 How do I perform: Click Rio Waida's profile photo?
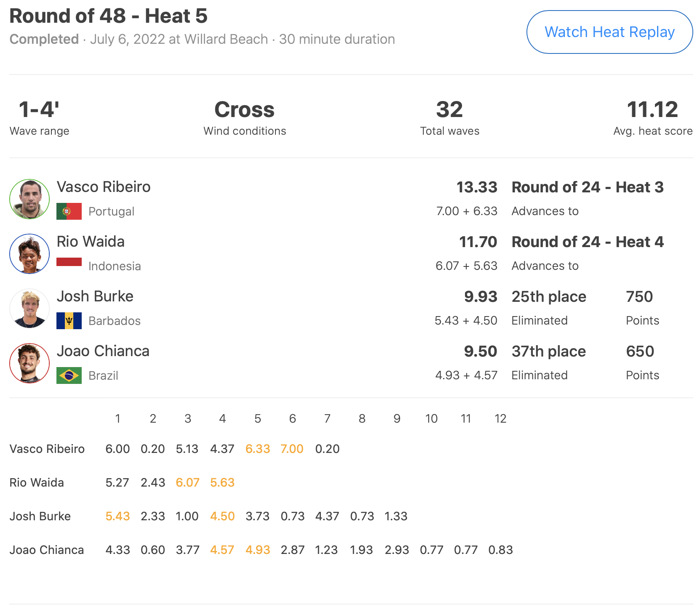[x=29, y=254]
